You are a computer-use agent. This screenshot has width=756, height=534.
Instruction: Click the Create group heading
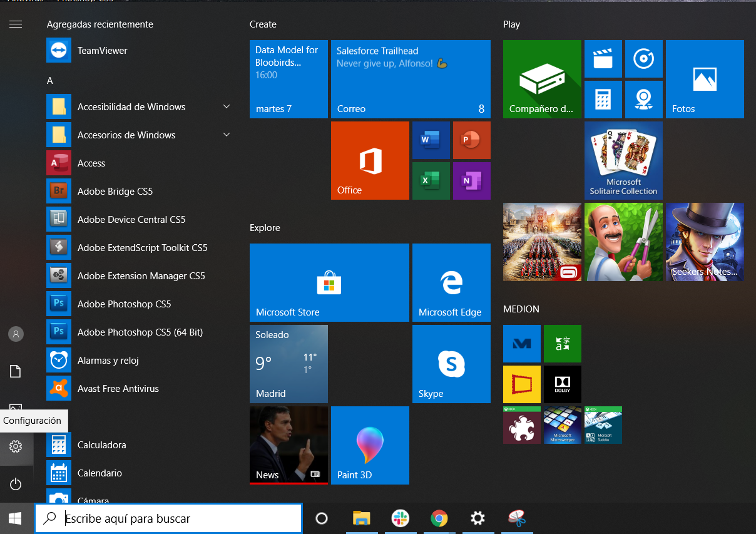point(263,24)
